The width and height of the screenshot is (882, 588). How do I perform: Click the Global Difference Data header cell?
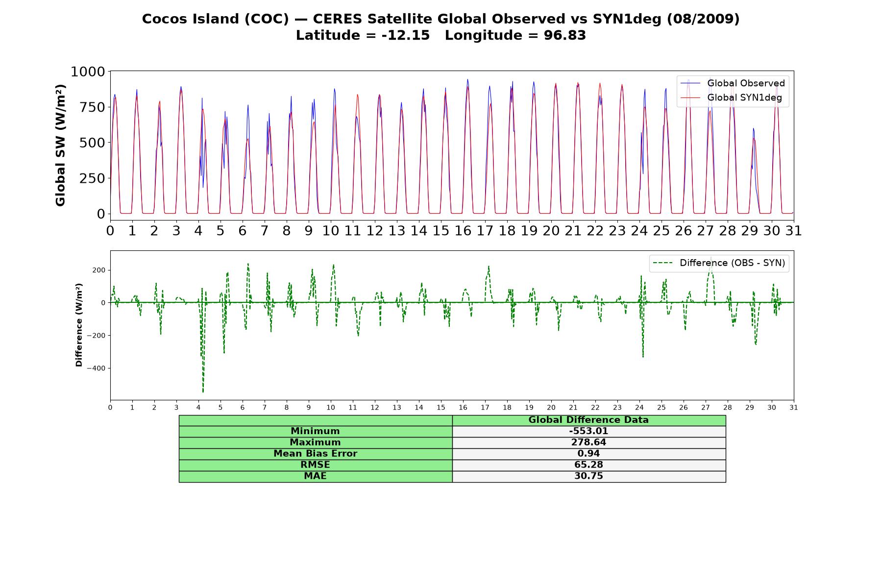click(x=588, y=420)
